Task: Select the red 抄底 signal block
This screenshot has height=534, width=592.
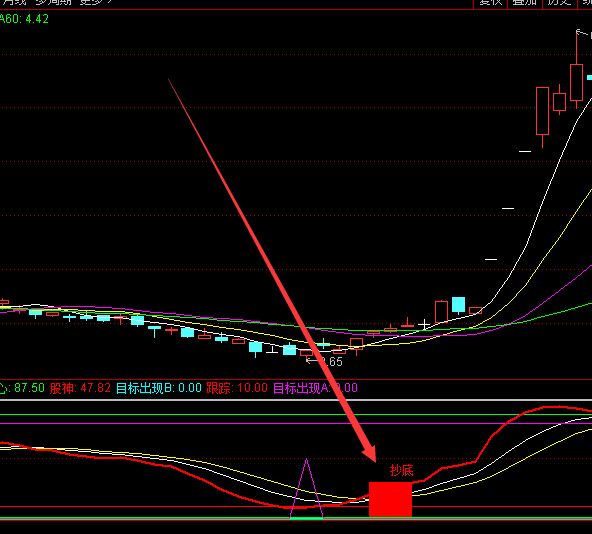Action: (390, 499)
